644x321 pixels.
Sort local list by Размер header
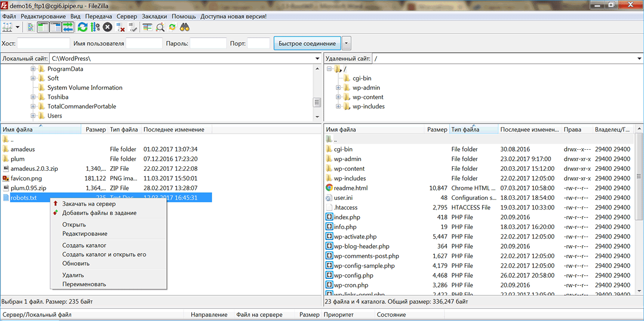pos(95,130)
